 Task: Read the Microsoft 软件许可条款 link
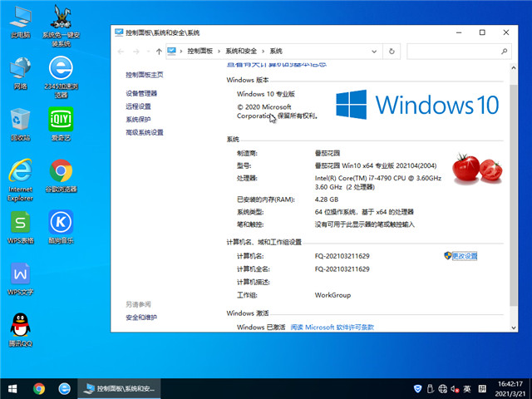[332, 327]
